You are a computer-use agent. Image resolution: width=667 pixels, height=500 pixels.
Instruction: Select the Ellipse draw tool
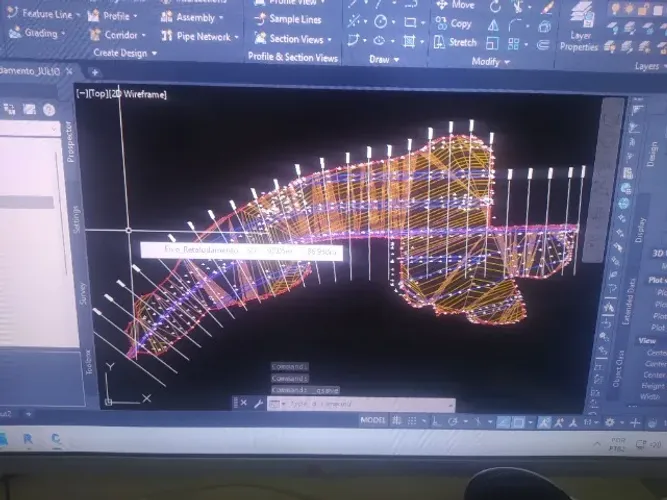click(379, 41)
